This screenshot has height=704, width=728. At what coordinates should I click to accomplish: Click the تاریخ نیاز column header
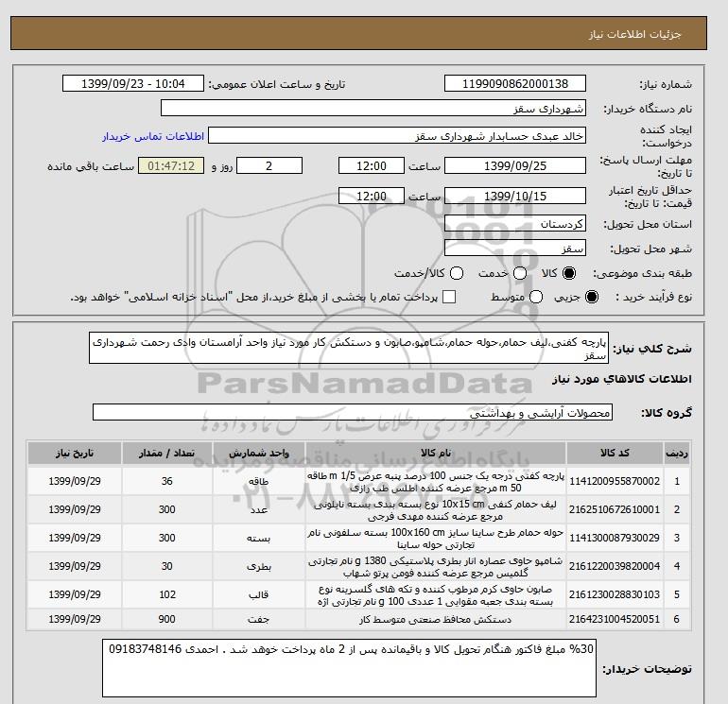(x=75, y=453)
